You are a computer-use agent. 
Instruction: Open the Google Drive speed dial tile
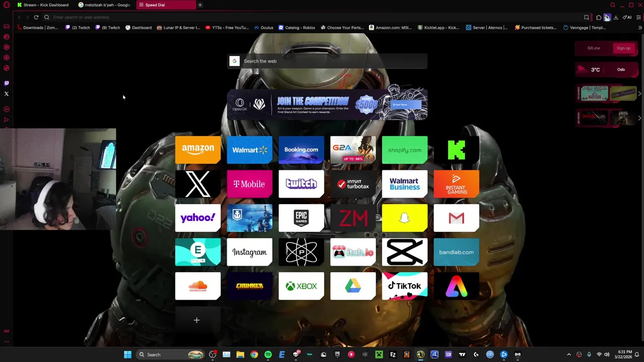(x=353, y=286)
